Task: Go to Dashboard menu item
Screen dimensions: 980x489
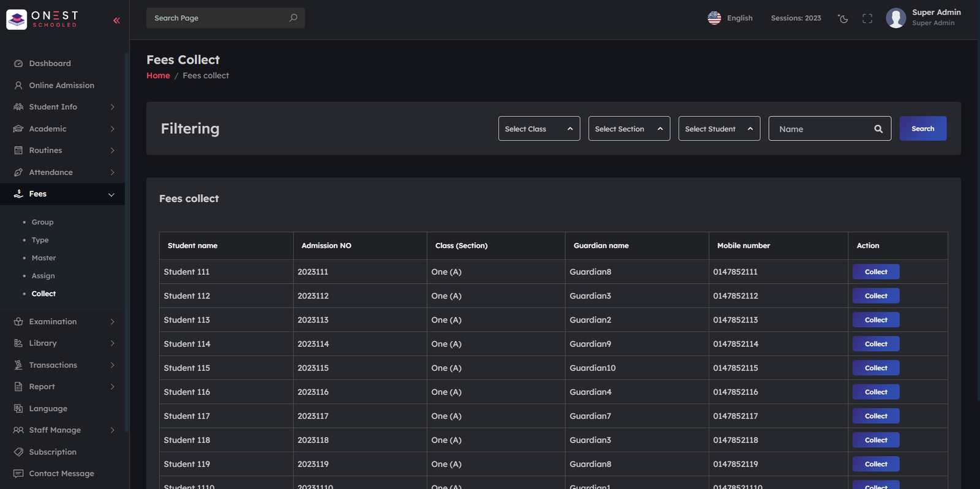Action: [x=50, y=64]
